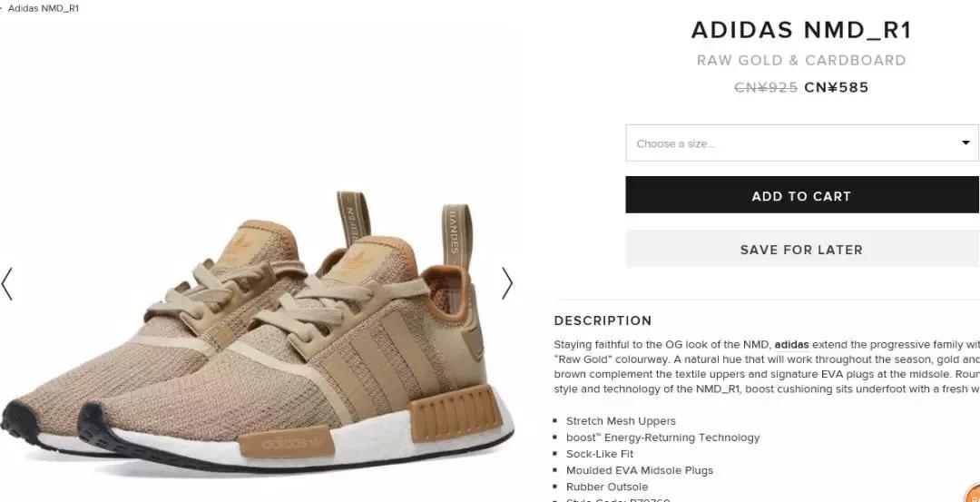Click the Save For Later button
The height and width of the screenshot is (502, 980).
click(802, 249)
